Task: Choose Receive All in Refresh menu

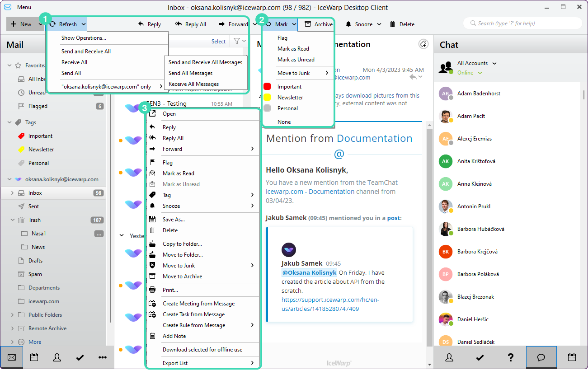Action: [x=75, y=62]
